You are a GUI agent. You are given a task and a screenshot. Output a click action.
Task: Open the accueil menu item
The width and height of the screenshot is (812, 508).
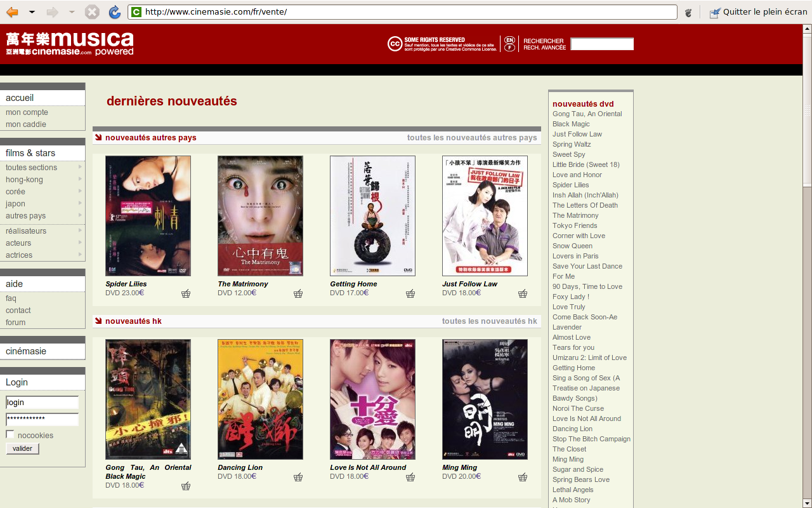tap(20, 98)
